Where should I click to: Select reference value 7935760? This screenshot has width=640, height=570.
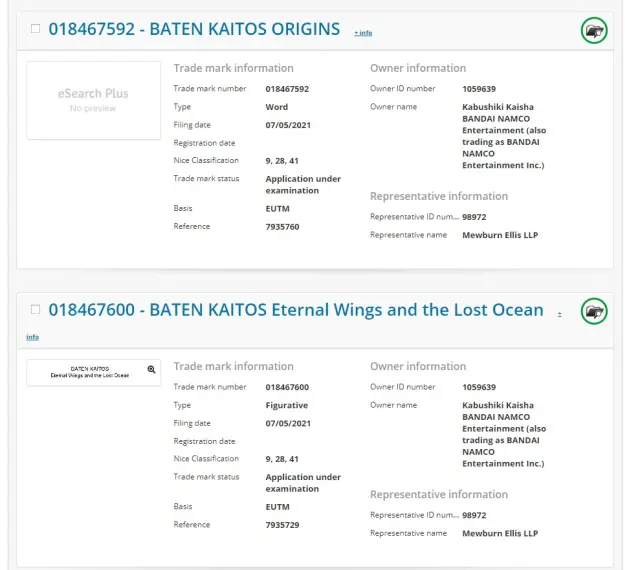pyautogui.click(x=282, y=227)
